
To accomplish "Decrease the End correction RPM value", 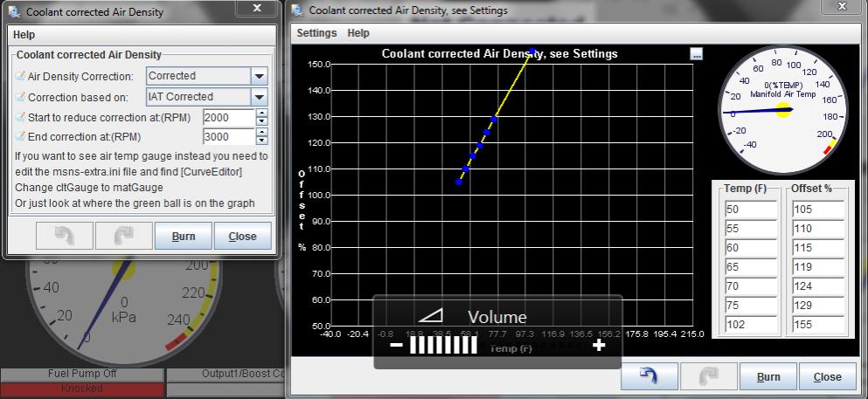I will point(262,141).
